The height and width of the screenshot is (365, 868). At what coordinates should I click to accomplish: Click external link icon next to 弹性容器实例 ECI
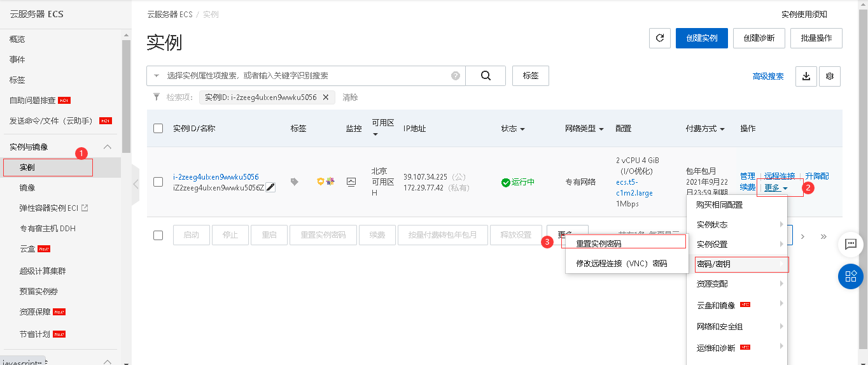point(85,208)
